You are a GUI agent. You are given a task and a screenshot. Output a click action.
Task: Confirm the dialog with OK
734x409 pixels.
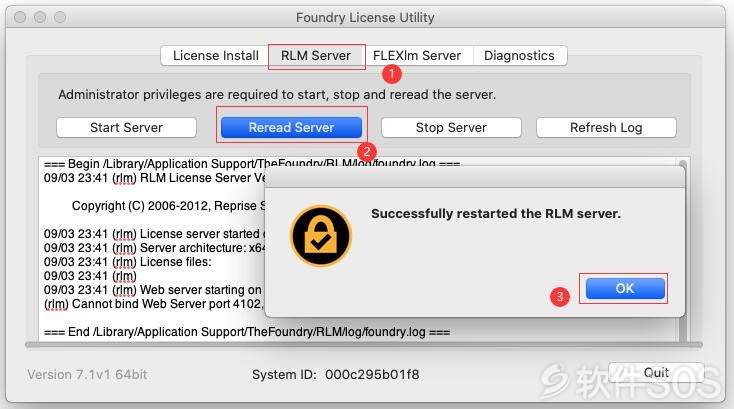[x=625, y=288]
